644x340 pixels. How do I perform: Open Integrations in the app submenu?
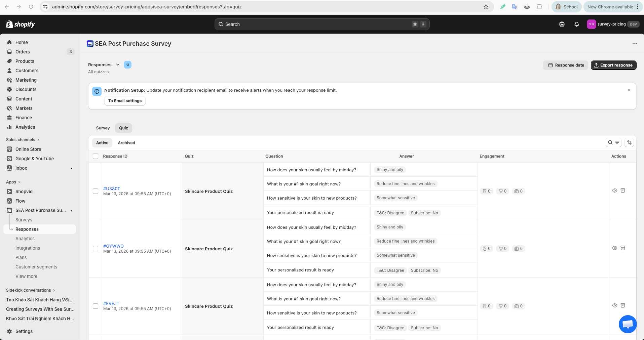(x=28, y=248)
